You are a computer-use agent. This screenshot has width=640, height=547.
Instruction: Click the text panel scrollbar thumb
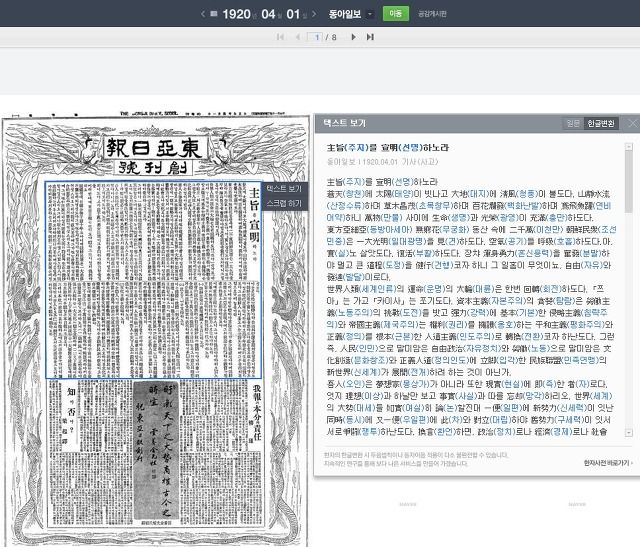point(629,182)
